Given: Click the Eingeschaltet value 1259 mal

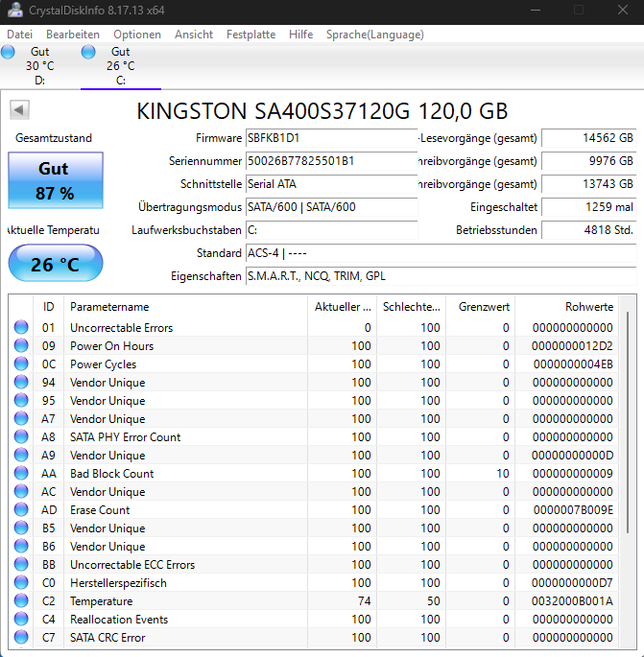Looking at the screenshot, I should [x=588, y=207].
